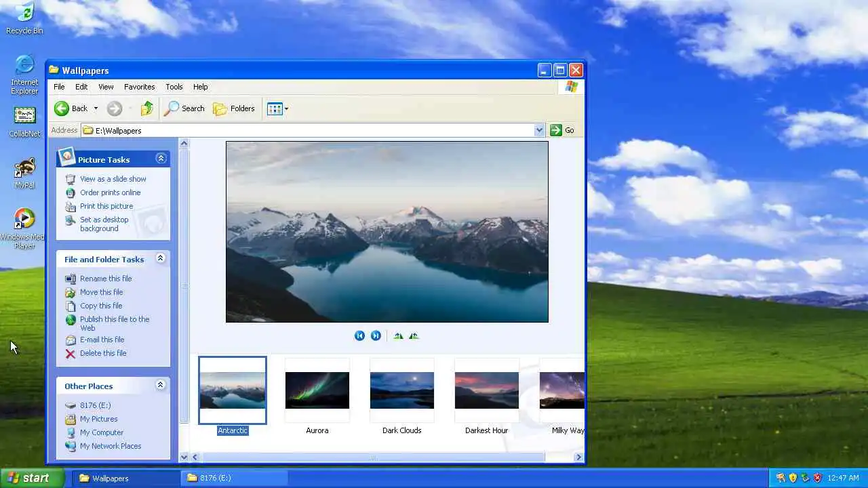Open the Tools menu
This screenshot has height=488, width=868.
pyautogui.click(x=174, y=87)
